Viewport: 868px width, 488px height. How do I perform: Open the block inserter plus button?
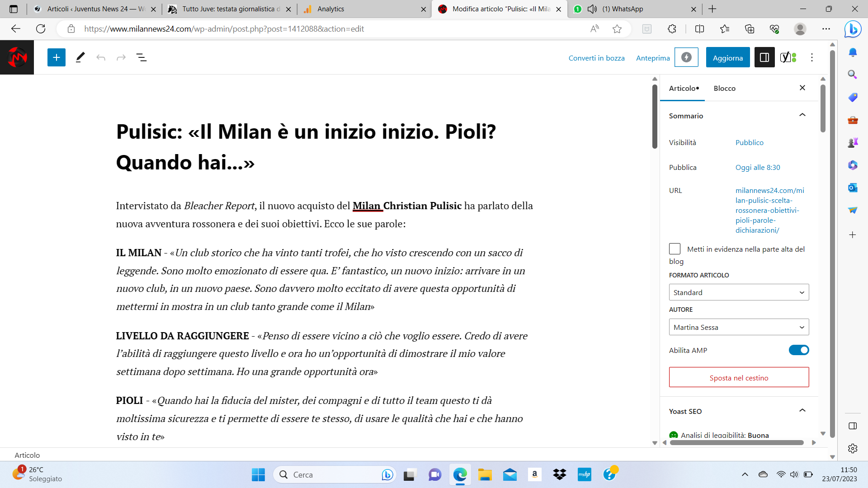(57, 57)
